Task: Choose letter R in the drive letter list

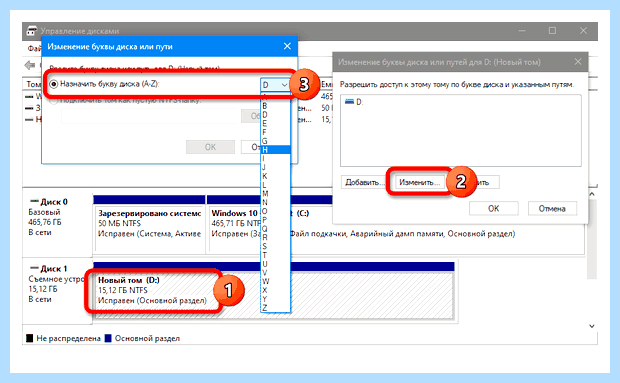Action: 275,237
